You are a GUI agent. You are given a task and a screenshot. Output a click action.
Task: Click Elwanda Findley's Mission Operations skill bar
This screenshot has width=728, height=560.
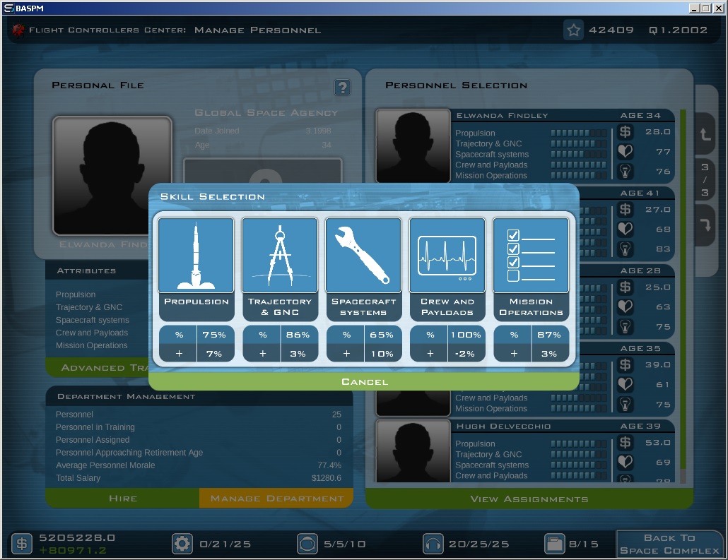[578, 175]
